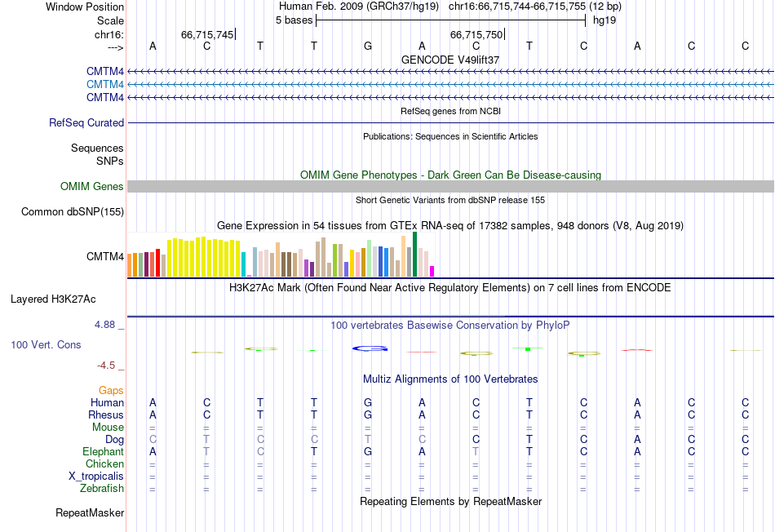The width and height of the screenshot is (775, 532).
Task: Open Repeating Elements by RepeatMasker title
Action: pyautogui.click(x=450, y=501)
